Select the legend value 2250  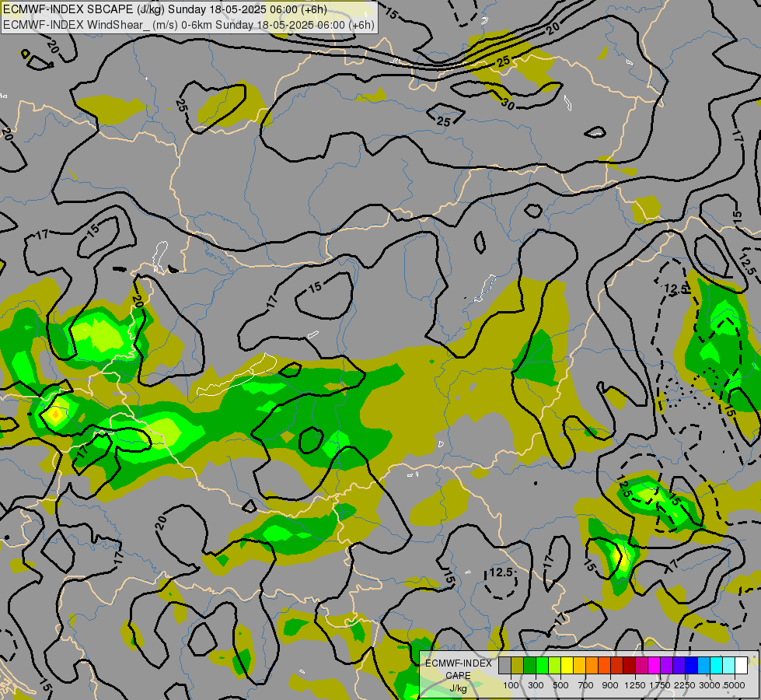coord(685,685)
